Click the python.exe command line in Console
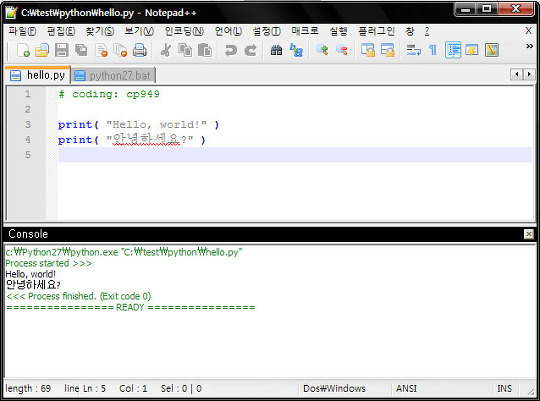 (124, 252)
